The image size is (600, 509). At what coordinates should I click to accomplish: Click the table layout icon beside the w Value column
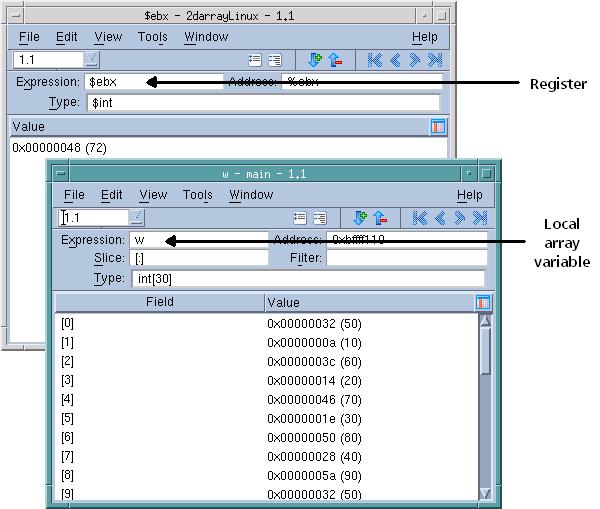[x=483, y=302]
